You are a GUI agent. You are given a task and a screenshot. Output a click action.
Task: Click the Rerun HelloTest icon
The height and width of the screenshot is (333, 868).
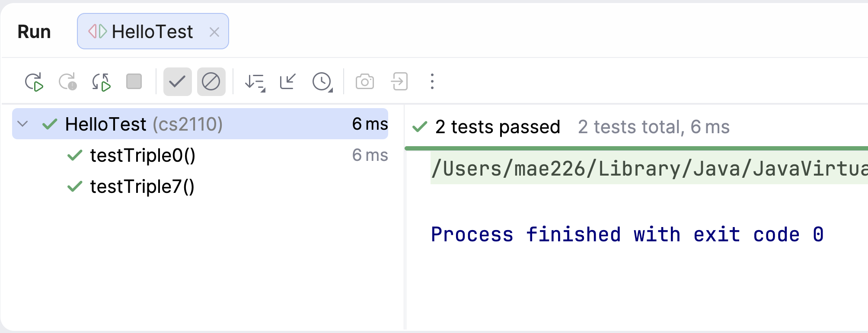pyautogui.click(x=34, y=82)
